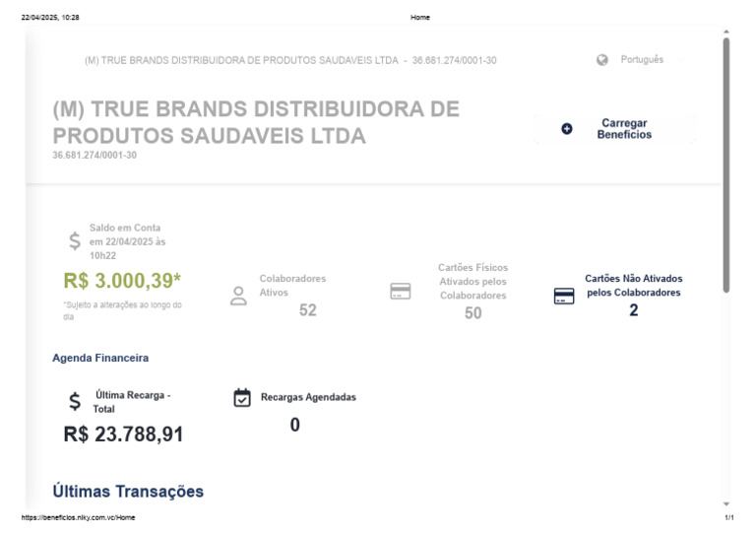Screen dimensions: 756x535
Task: Click the dollar icon beside Última Recarga
Action: point(75,401)
